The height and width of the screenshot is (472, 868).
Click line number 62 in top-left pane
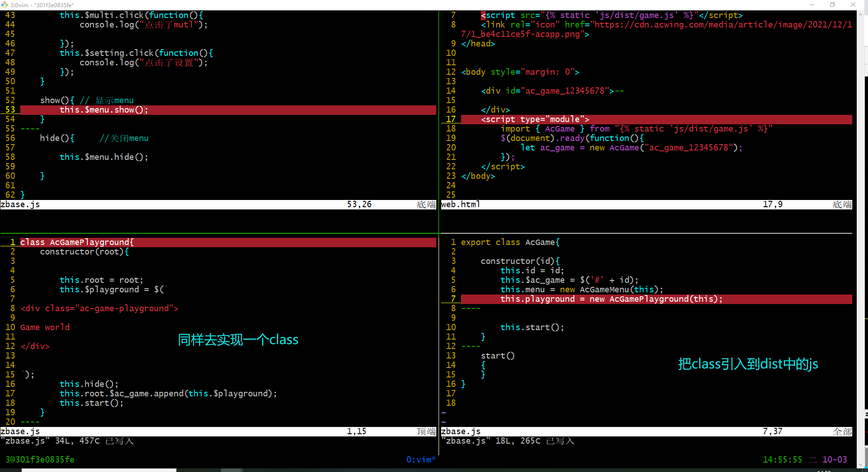click(10, 195)
